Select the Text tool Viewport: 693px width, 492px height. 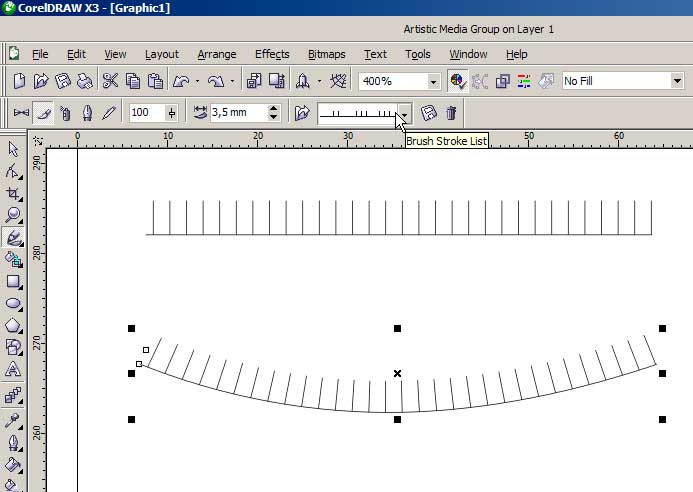coord(13,370)
